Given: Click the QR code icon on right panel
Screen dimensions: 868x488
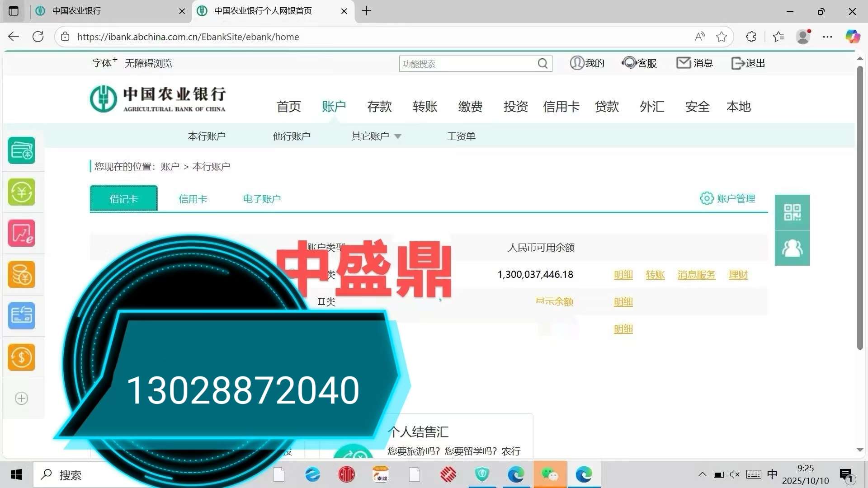Looking at the screenshot, I should (792, 212).
